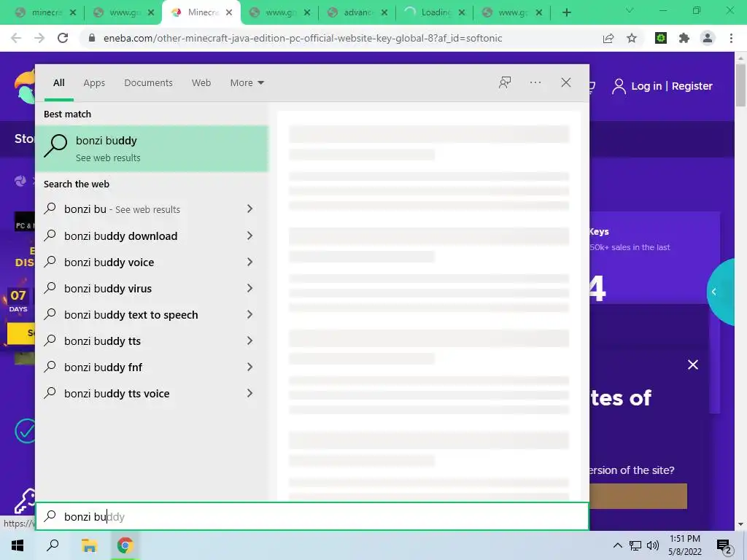Open the search feedback icon

pos(505,82)
